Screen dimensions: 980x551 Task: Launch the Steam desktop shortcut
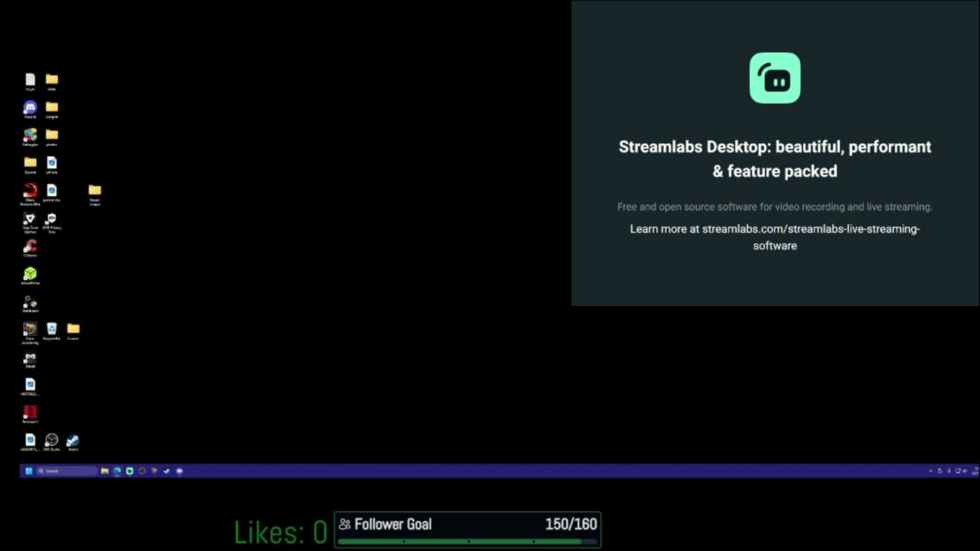(73, 442)
